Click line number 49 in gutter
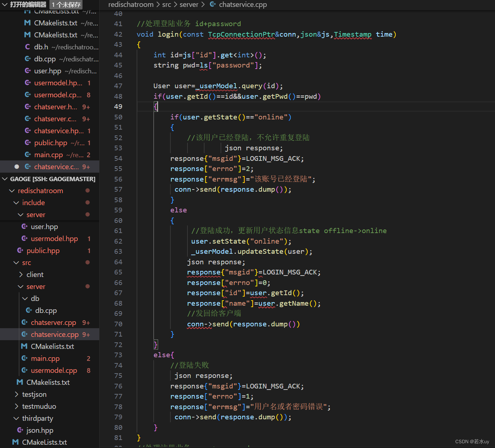 (x=118, y=107)
